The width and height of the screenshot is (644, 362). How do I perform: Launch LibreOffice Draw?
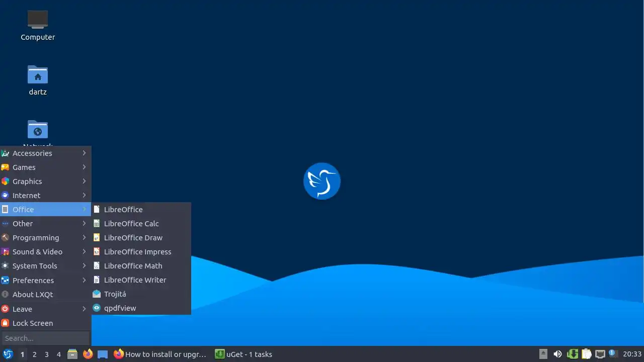[141, 238]
